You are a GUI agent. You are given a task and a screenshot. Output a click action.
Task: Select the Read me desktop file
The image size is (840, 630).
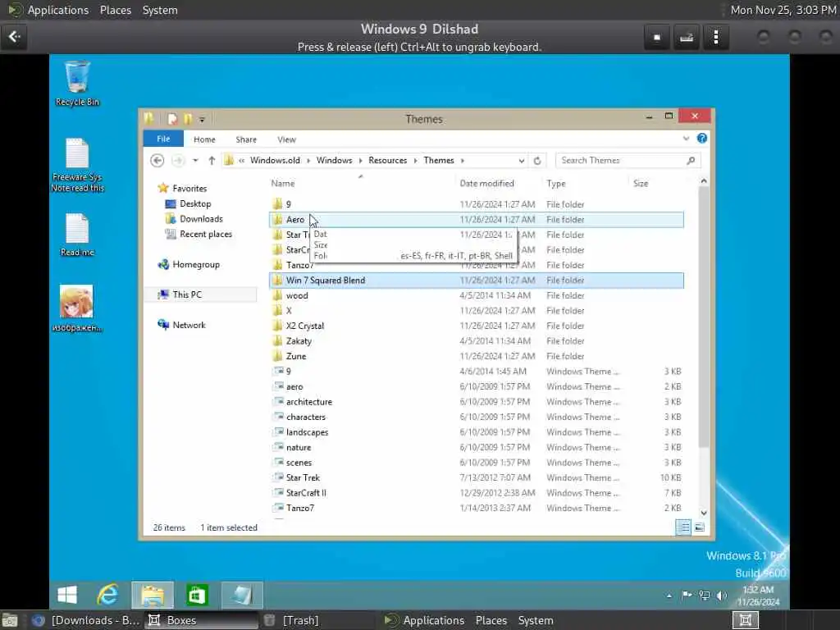(77, 235)
